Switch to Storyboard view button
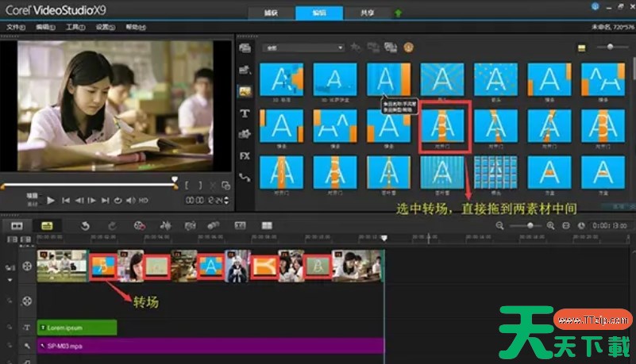Viewport: 636px width, 364px height. [17, 226]
